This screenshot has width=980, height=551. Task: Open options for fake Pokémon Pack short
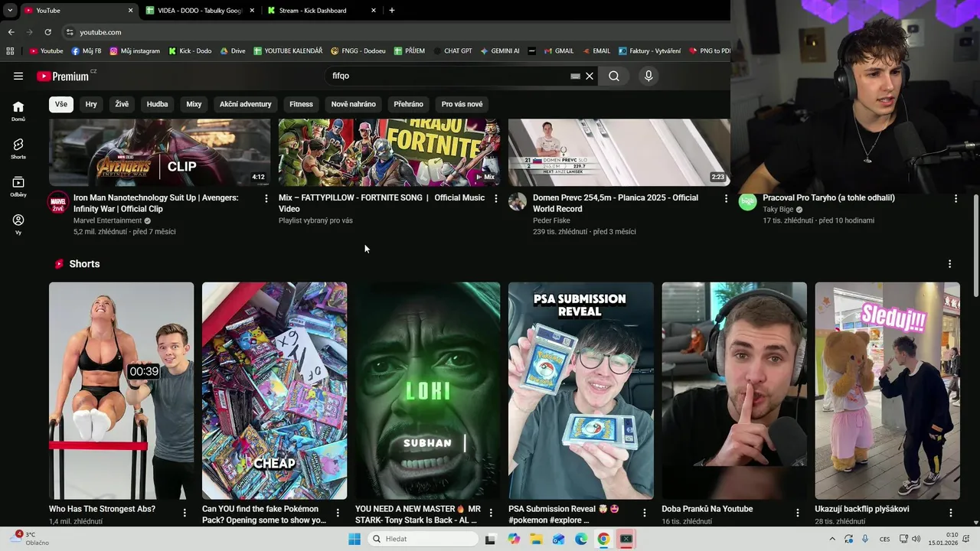coord(338,513)
